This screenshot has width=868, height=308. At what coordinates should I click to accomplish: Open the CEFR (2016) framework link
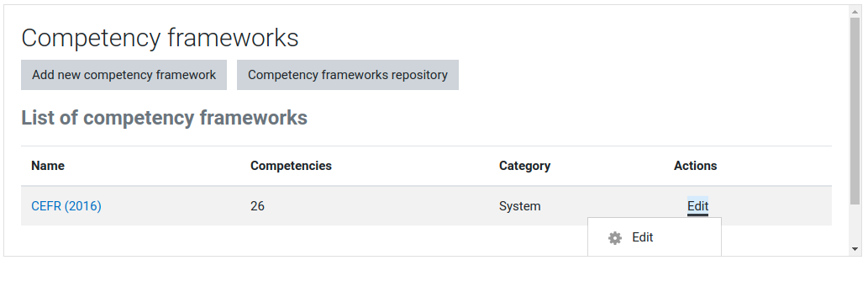pyautogui.click(x=66, y=206)
